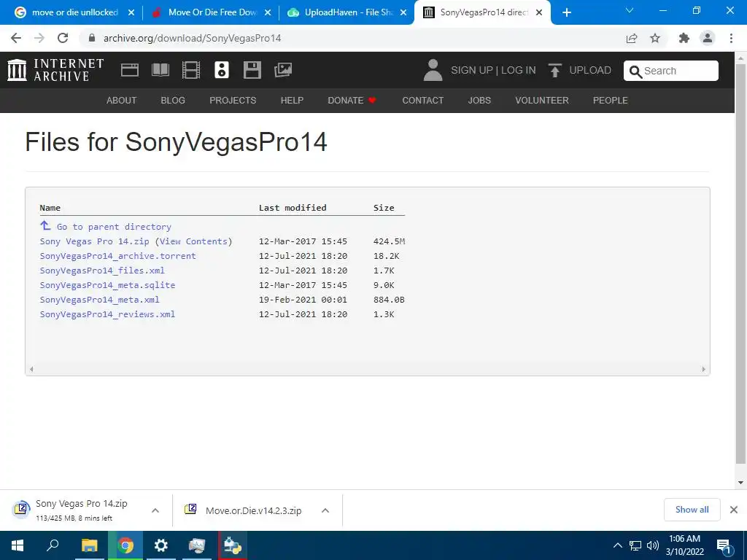This screenshot has width=747, height=560.
Task: Expand options for Sony Vegas Pro 14.zip download
Action: [155, 510]
